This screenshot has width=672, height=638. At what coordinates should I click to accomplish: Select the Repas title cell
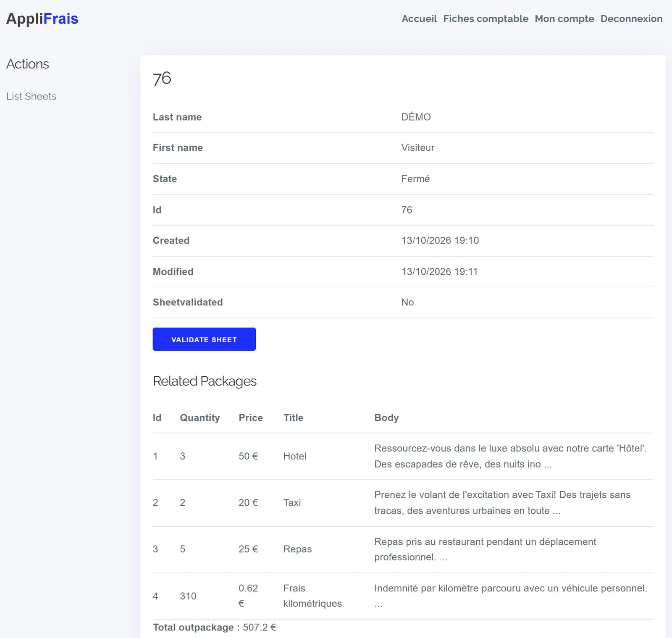[297, 549]
